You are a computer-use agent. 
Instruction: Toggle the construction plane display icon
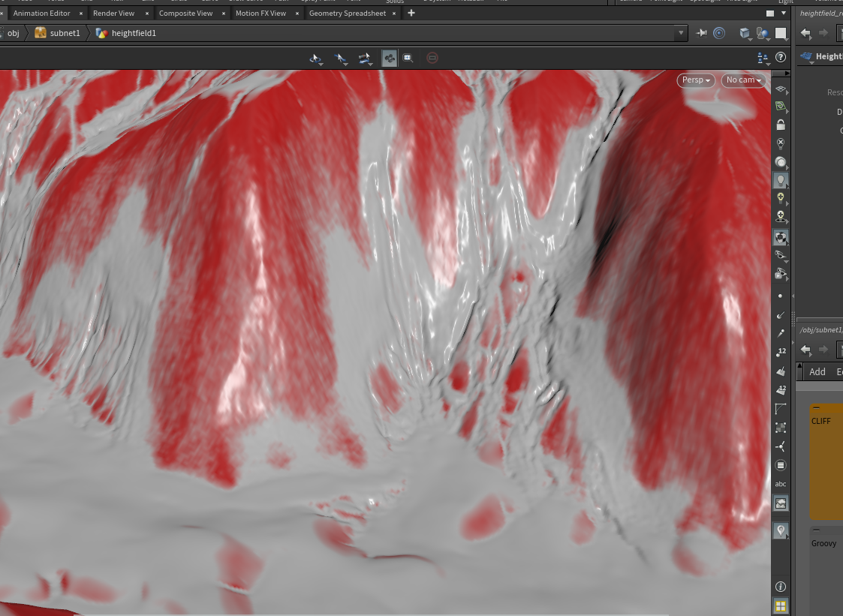pos(781,89)
